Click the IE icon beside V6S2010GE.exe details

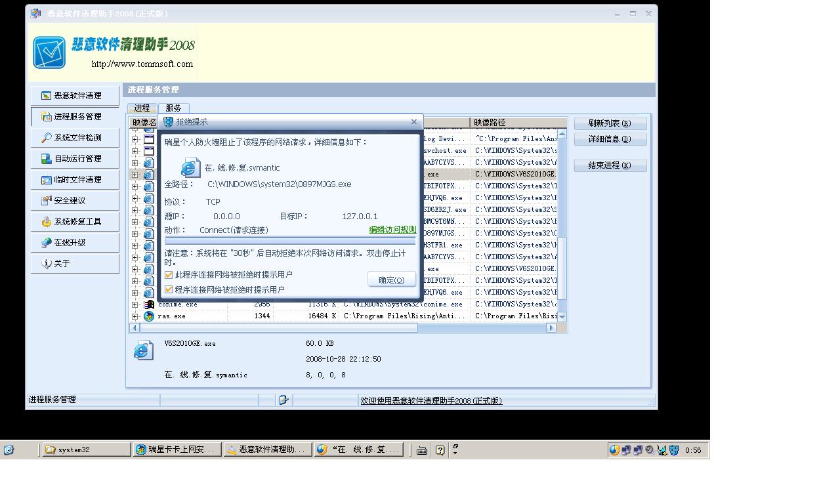pos(142,351)
